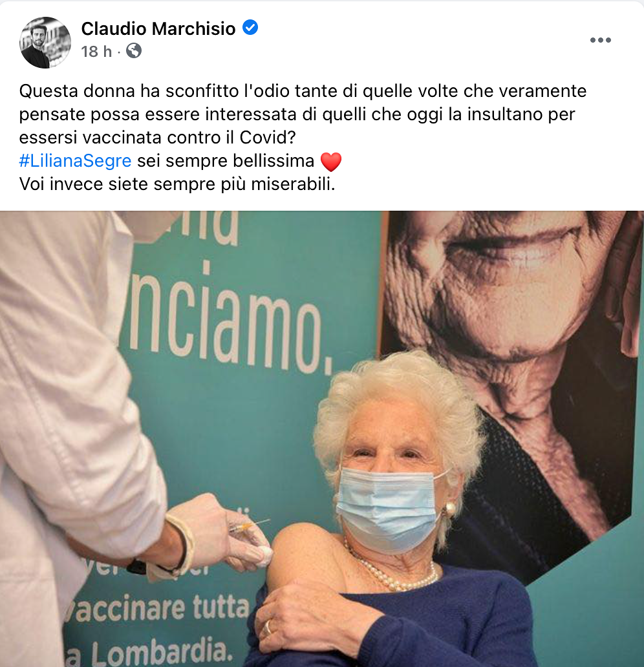The width and height of the screenshot is (644, 667).
Task: Click the first line starting "Questa donna"
Action: 303,91
